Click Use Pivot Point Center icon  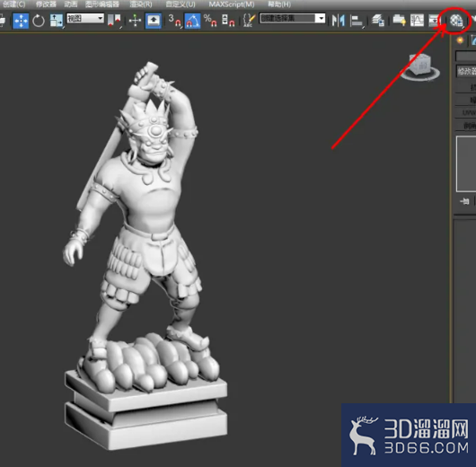pyautogui.click(x=114, y=21)
